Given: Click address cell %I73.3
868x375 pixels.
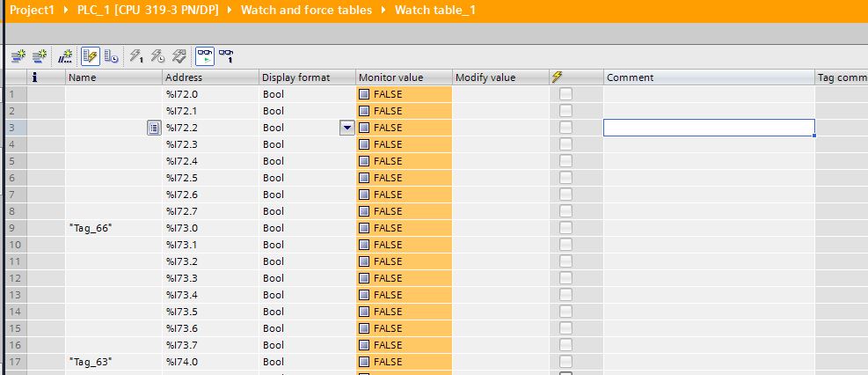Looking at the screenshot, I should pos(211,278).
